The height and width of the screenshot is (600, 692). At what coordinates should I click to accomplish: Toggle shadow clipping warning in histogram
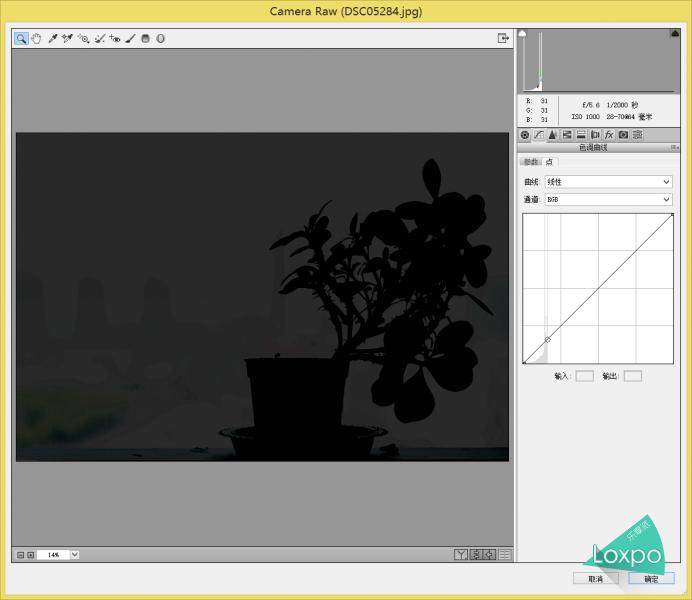pos(522,34)
